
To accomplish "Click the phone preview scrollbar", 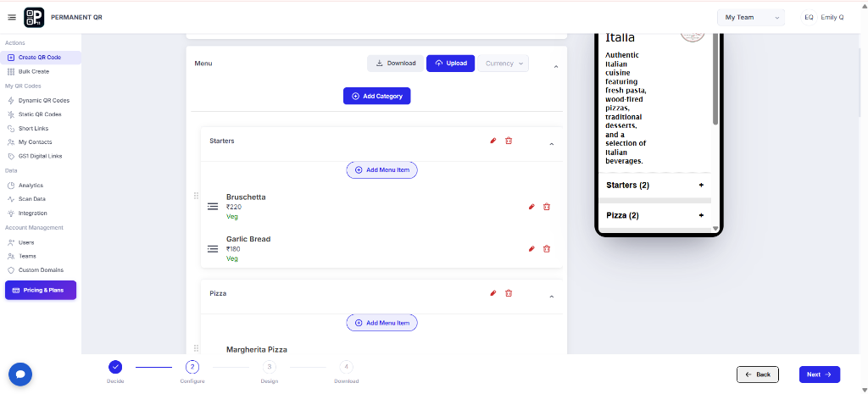I will click(x=715, y=78).
